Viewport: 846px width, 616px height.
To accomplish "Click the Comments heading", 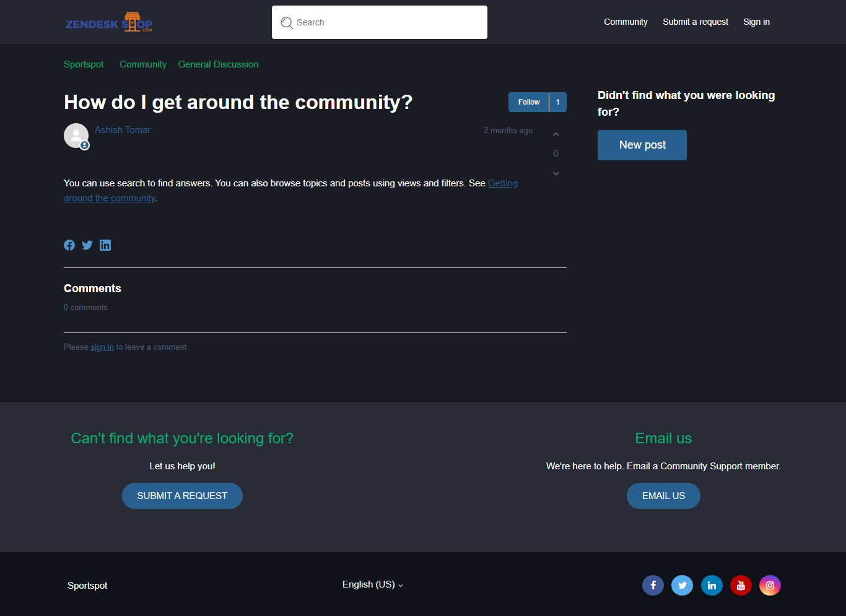I will click(x=92, y=288).
